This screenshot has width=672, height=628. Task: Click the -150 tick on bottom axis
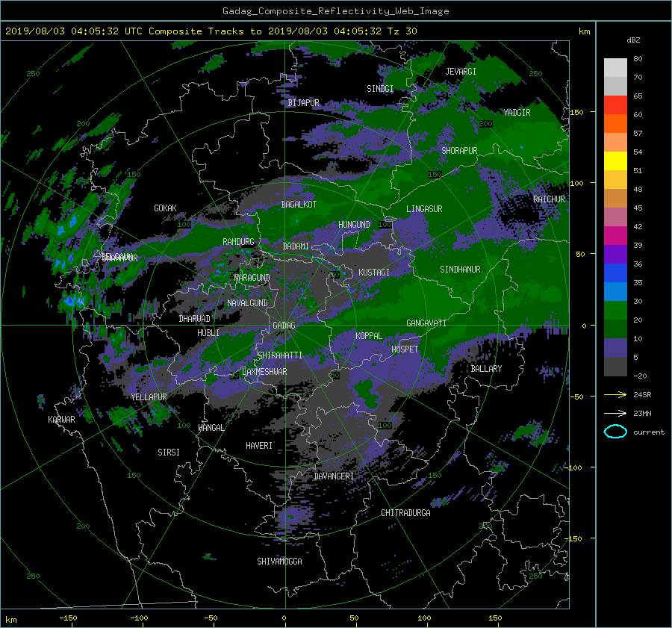(68, 618)
